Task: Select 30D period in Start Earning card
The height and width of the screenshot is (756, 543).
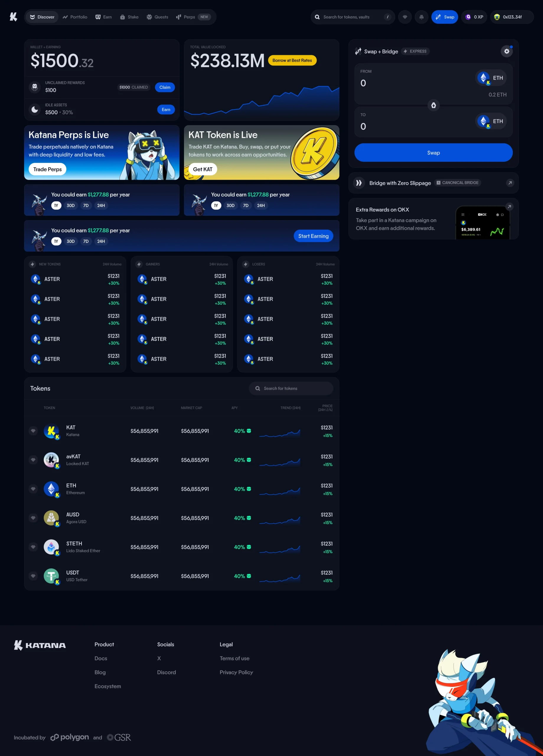Action: [x=70, y=241]
